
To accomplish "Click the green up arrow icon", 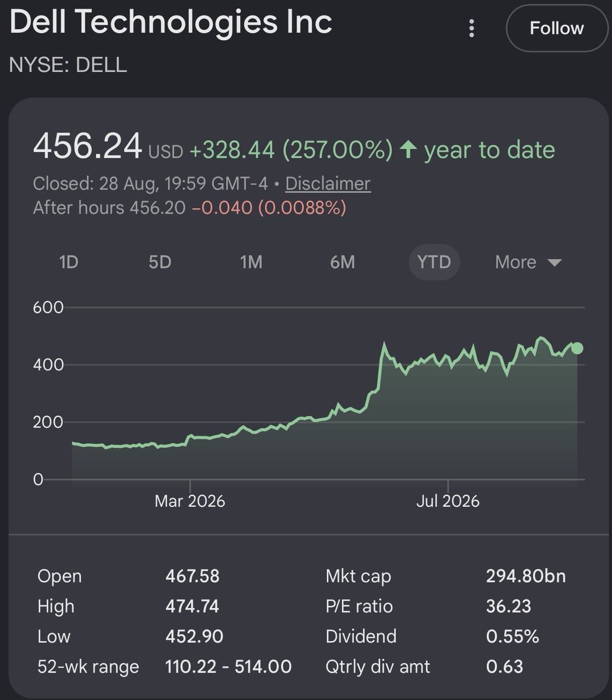I will [x=409, y=150].
